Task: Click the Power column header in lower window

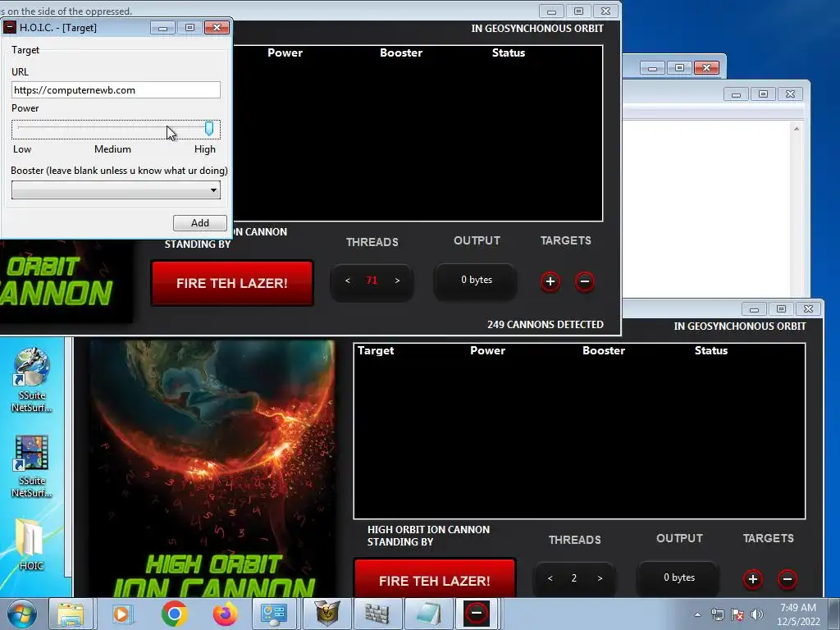Action: [x=487, y=350]
